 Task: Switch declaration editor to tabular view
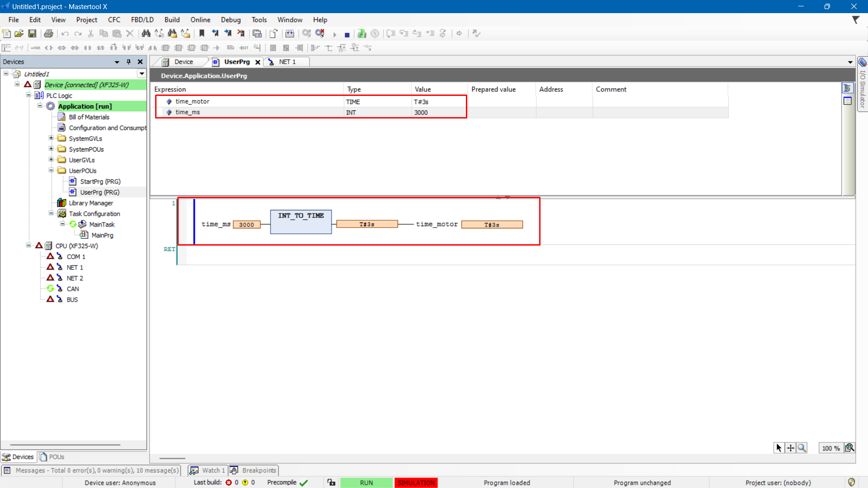(x=847, y=101)
